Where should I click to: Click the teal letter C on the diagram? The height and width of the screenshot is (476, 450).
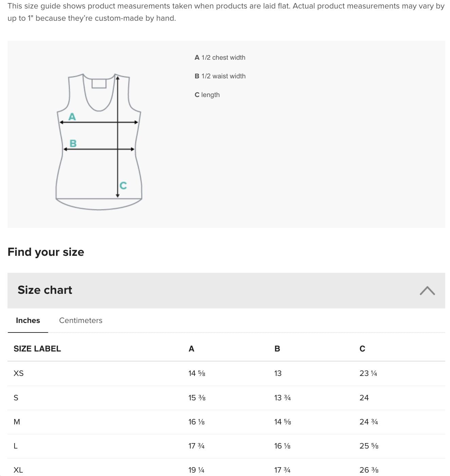point(123,185)
